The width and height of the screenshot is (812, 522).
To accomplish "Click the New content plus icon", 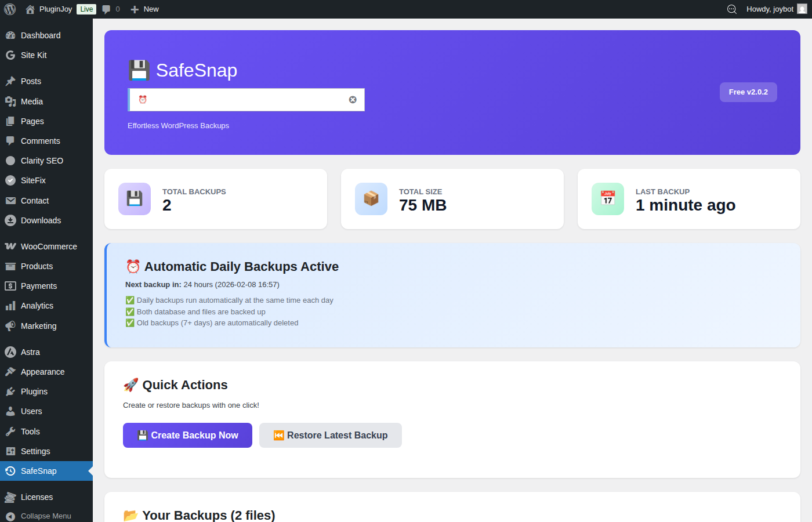I will click(x=135, y=9).
